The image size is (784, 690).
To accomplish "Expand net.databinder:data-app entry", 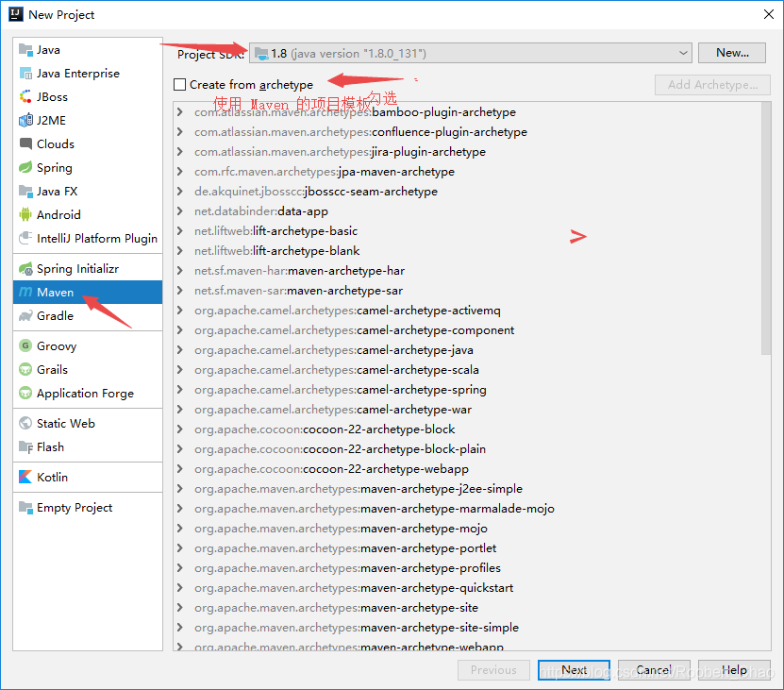I will [180, 211].
